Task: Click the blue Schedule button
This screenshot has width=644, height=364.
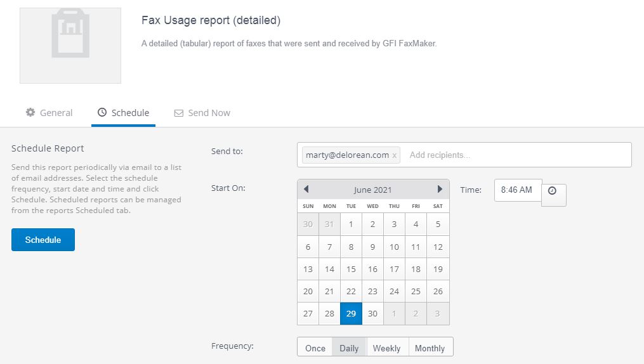Action: [43, 240]
